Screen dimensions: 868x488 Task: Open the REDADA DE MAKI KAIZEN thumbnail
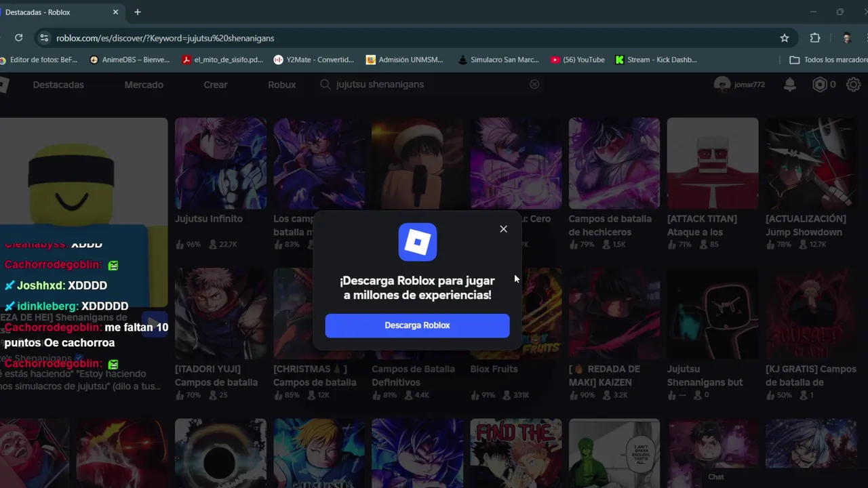click(x=614, y=314)
